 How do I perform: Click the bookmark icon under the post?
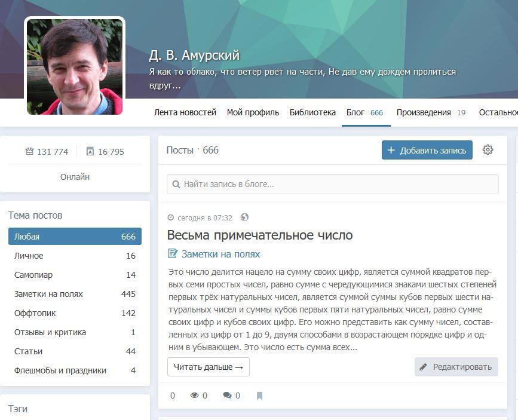click(x=259, y=396)
